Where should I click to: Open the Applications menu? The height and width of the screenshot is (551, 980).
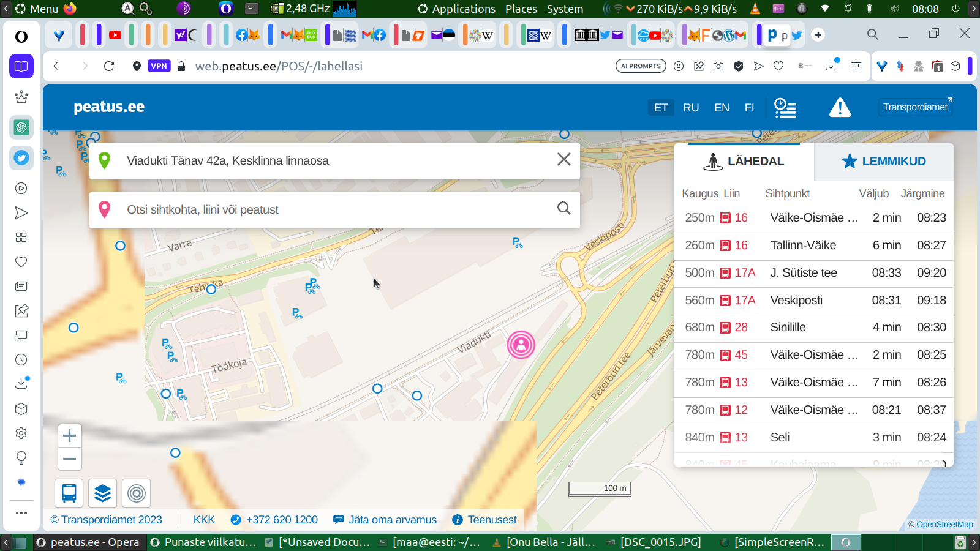coord(457,9)
